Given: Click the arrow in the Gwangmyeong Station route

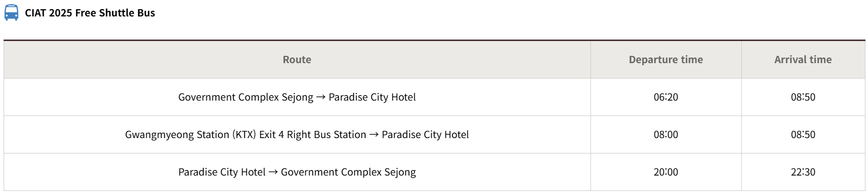Looking at the screenshot, I should click(374, 134).
